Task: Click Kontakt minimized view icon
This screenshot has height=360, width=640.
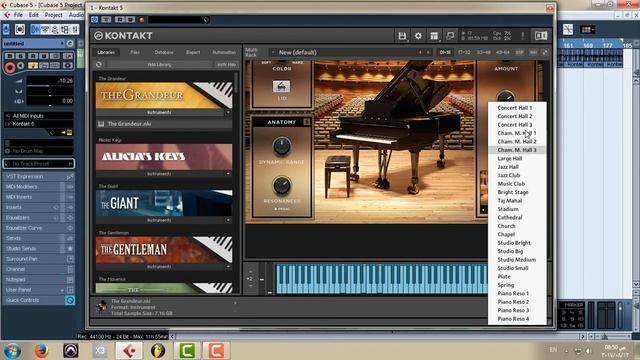Action: click(450, 36)
